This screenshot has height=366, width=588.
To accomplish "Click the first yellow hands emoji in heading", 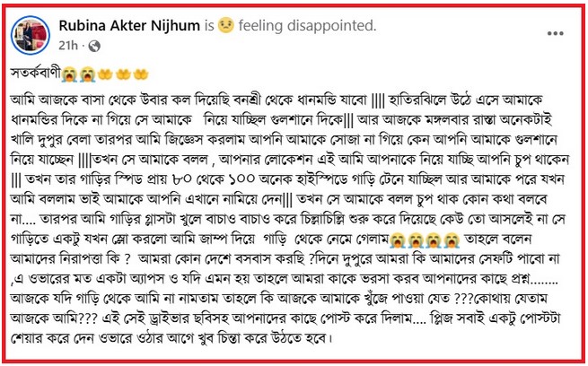I will pos(105,74).
